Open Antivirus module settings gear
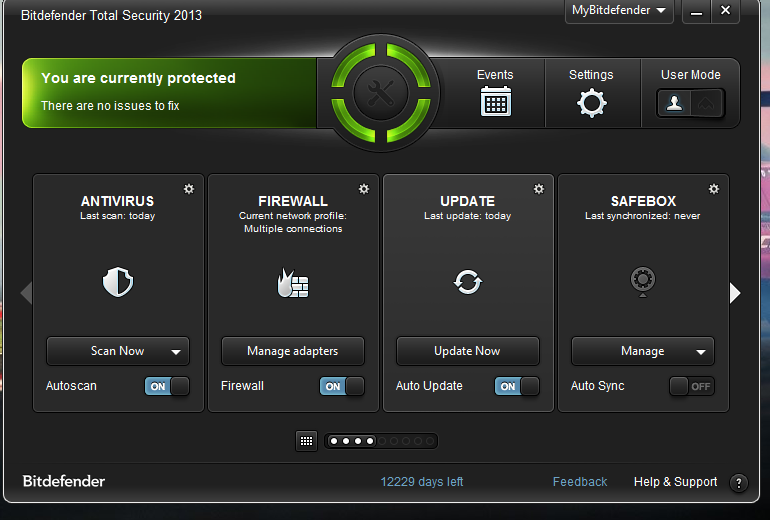Image resolution: width=770 pixels, height=520 pixels. click(x=189, y=189)
